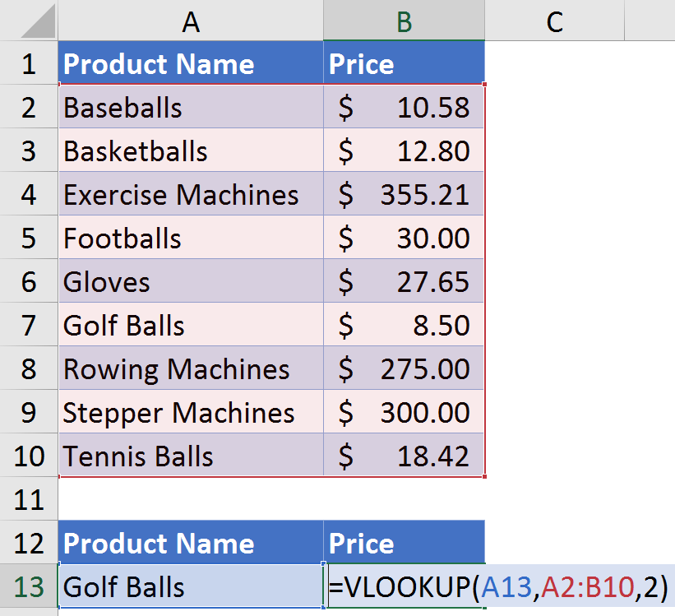Click the 275.00 price cell
The width and height of the screenshot is (675, 616).
(404, 369)
